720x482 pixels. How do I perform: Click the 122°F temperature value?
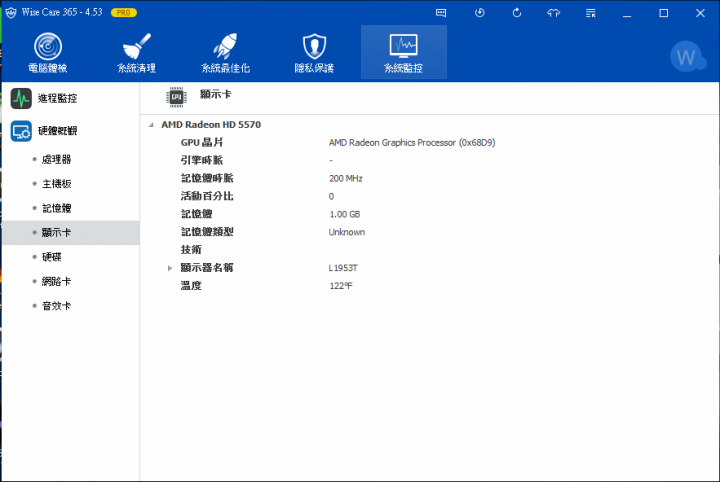[341, 286]
